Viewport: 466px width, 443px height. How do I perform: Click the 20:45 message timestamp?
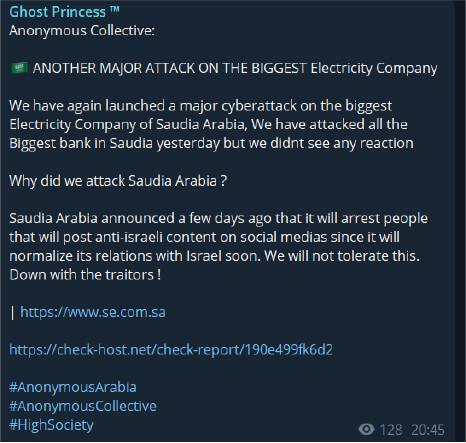tap(428, 430)
